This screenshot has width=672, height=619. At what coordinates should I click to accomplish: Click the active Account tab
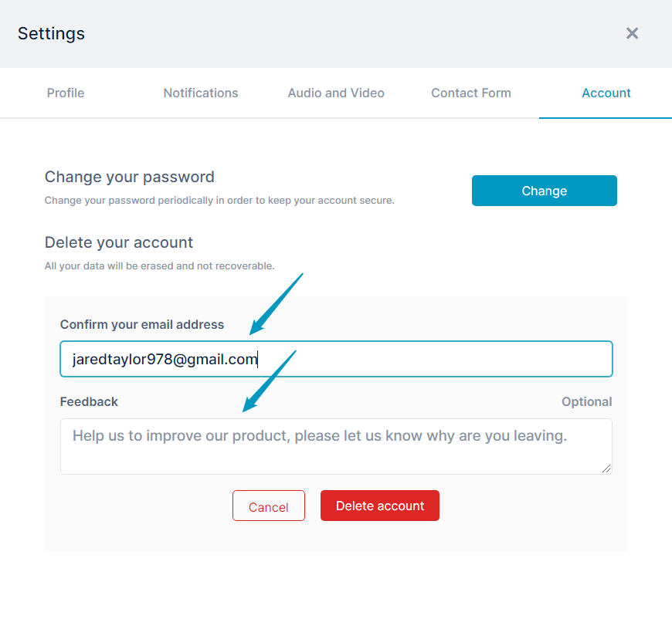(x=606, y=93)
